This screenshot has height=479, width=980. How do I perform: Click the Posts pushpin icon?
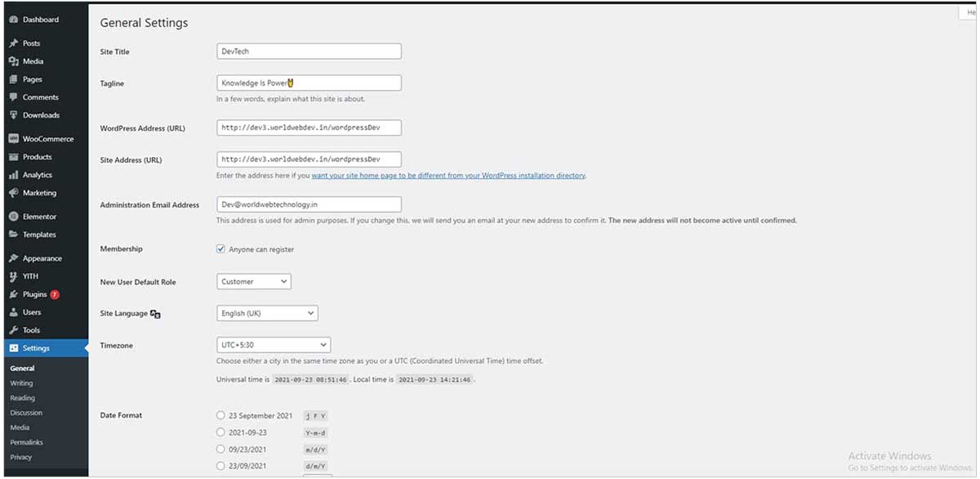tap(13, 43)
